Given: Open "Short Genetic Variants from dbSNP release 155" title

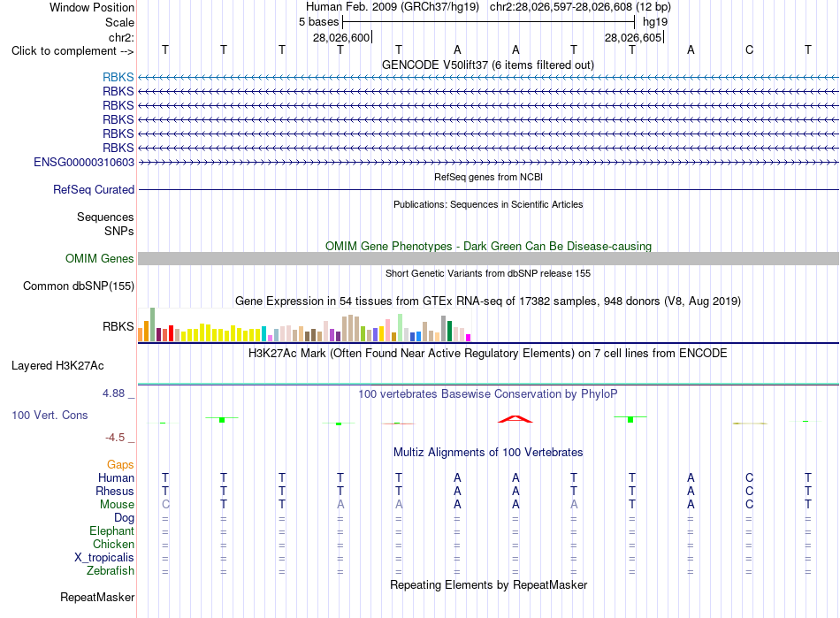Looking at the screenshot, I should pyautogui.click(x=488, y=273).
